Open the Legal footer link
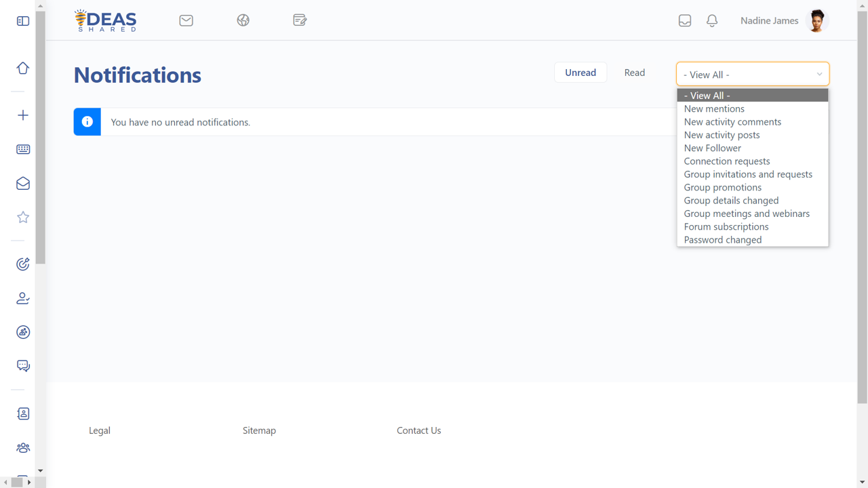The height and width of the screenshot is (488, 868). pyautogui.click(x=100, y=430)
